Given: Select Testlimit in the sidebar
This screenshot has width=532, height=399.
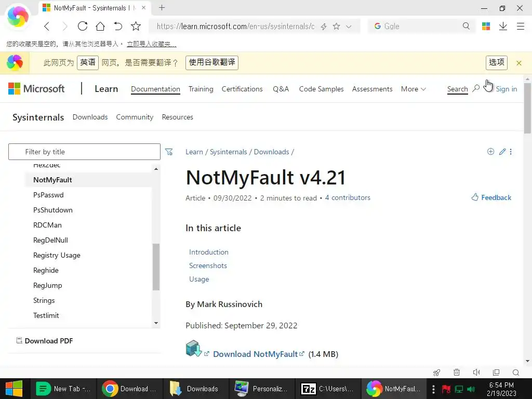Looking at the screenshot, I should 46,315.
